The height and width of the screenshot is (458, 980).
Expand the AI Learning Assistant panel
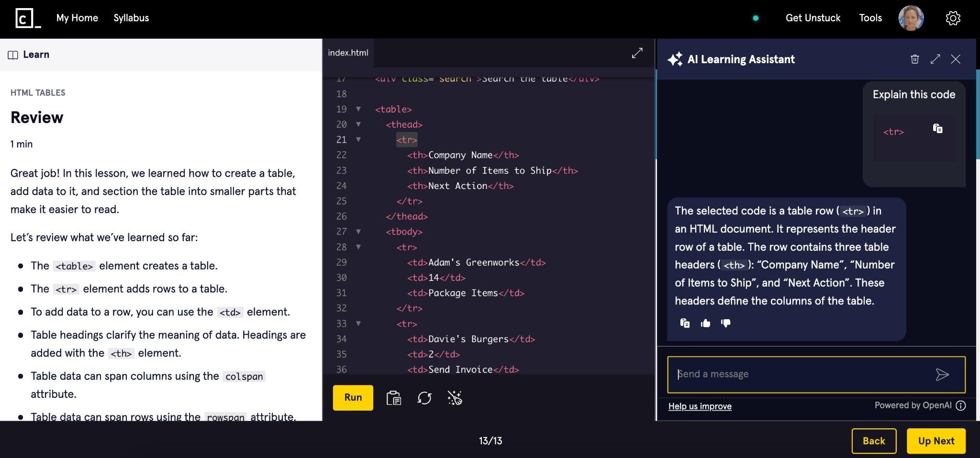click(x=935, y=59)
